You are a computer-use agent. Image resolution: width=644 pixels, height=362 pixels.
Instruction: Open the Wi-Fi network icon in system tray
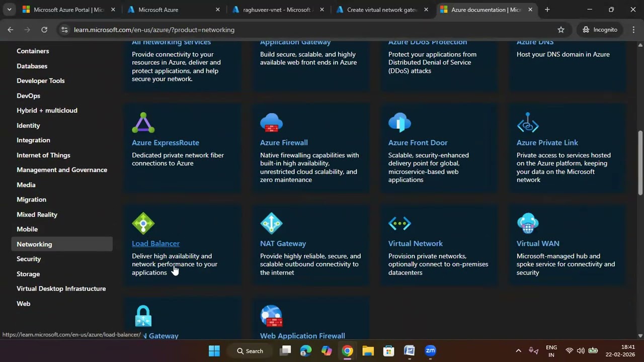569,351
